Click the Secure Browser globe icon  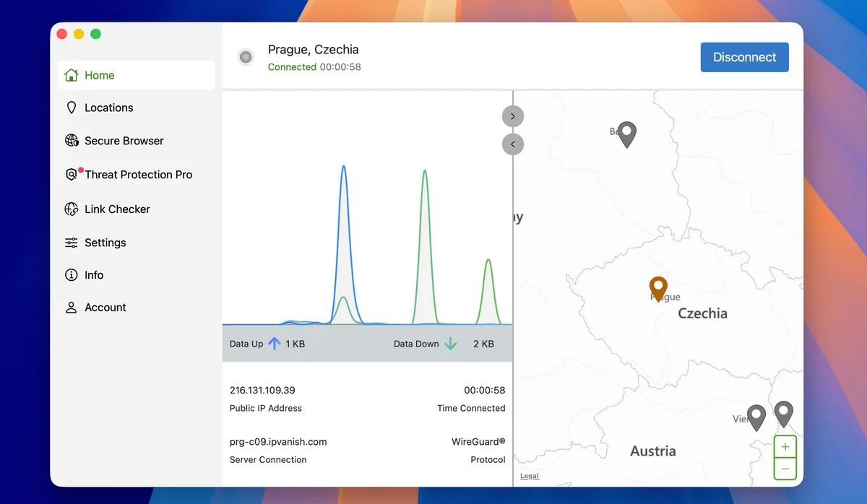point(72,141)
